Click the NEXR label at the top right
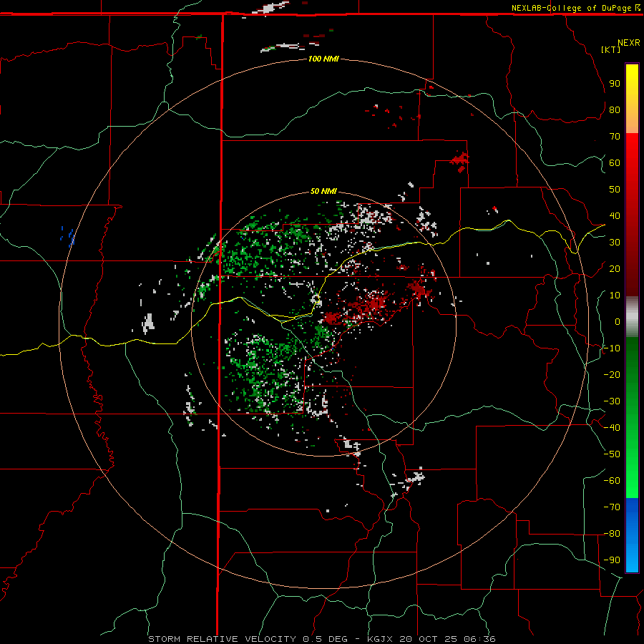 coord(629,43)
